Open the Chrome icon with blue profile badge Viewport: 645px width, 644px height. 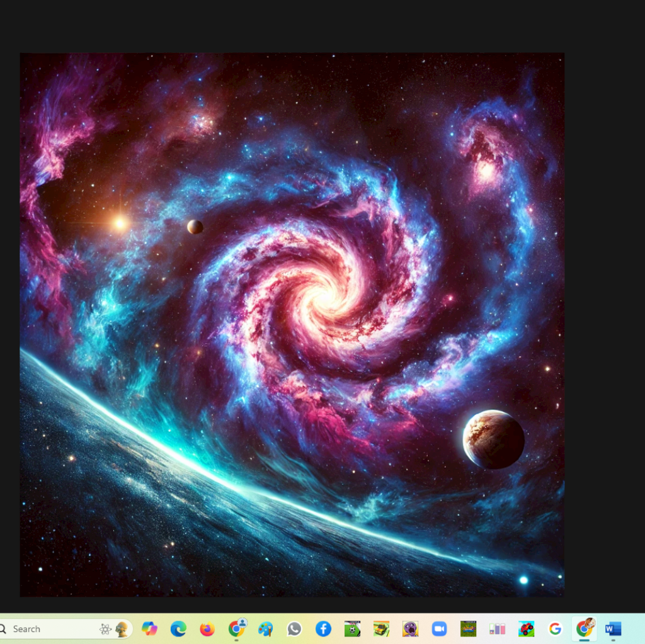237,628
